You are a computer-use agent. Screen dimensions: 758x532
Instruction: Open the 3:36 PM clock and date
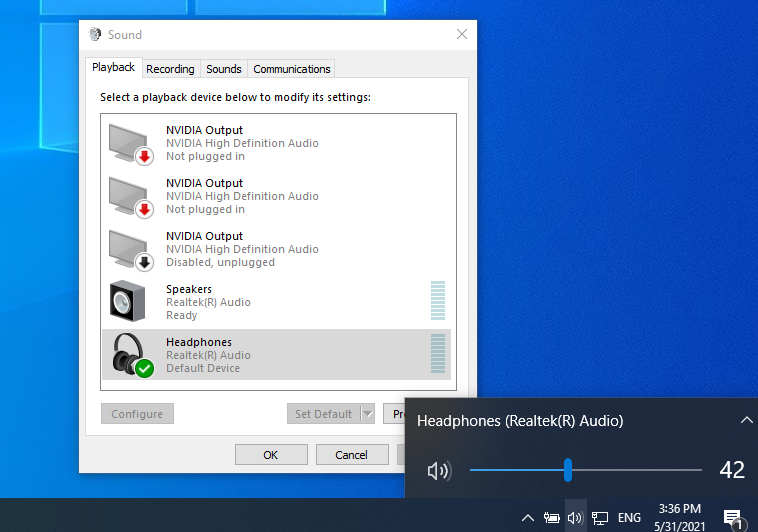[680, 517]
